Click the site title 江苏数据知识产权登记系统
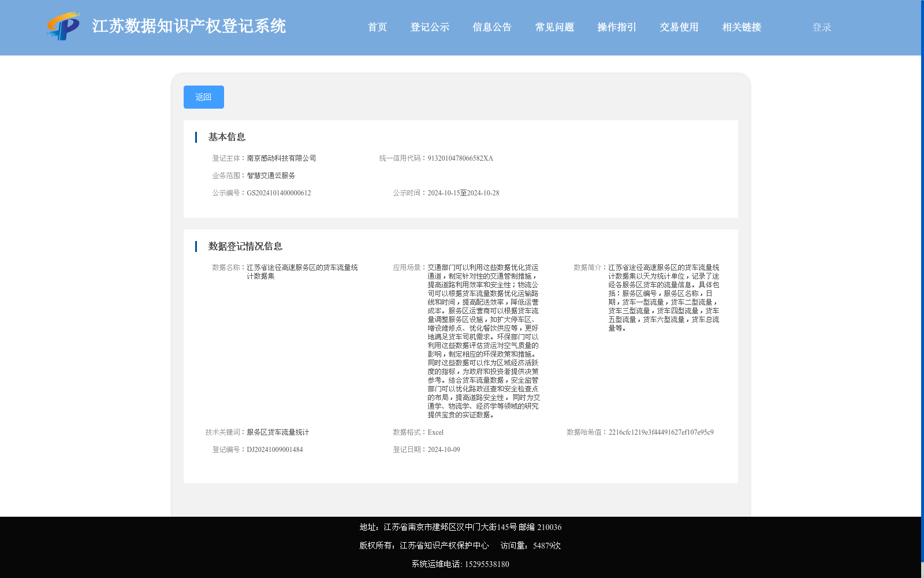Viewport: 924px width, 578px height. click(x=189, y=26)
